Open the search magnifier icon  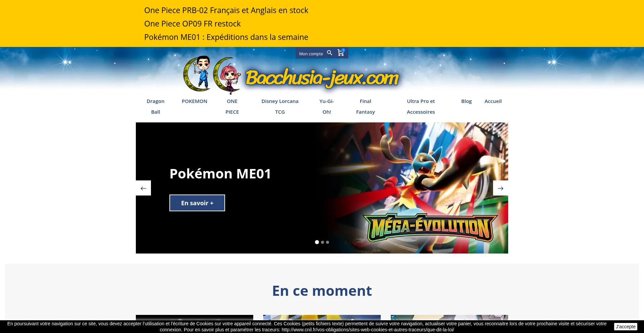(x=330, y=53)
